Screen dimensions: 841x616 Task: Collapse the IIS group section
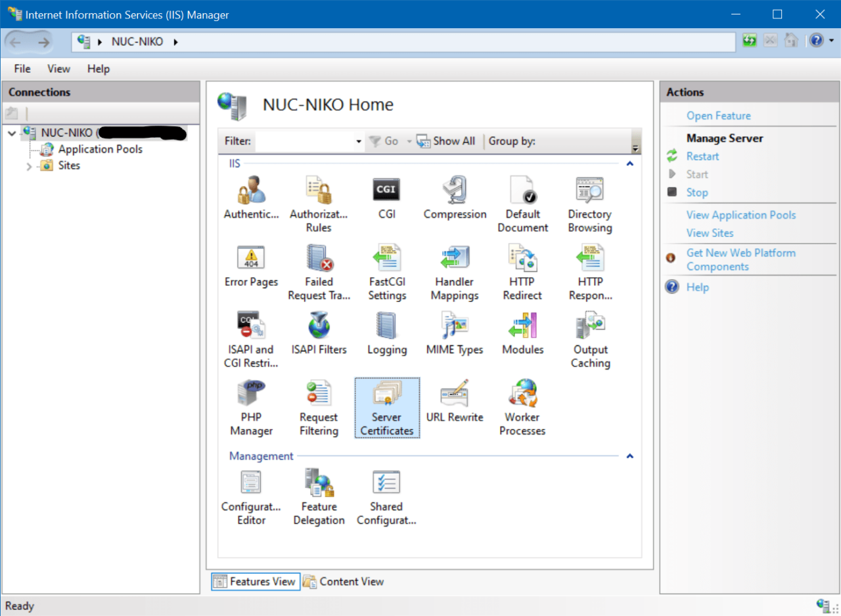pyautogui.click(x=629, y=164)
